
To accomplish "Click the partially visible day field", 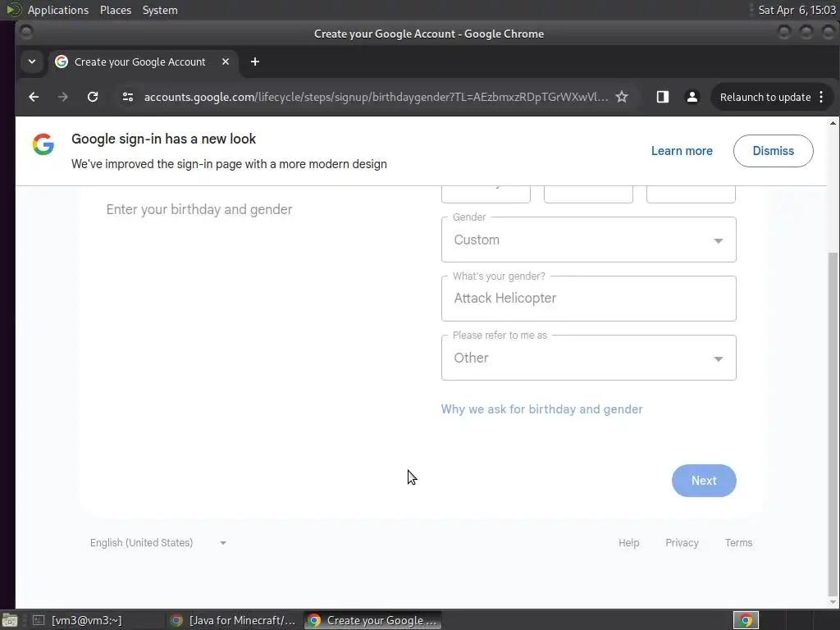I will point(588,194).
